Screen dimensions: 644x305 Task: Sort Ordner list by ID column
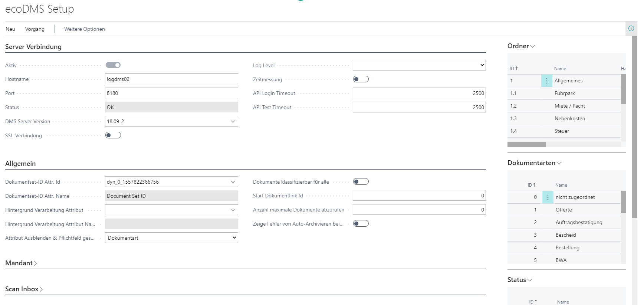(514, 69)
